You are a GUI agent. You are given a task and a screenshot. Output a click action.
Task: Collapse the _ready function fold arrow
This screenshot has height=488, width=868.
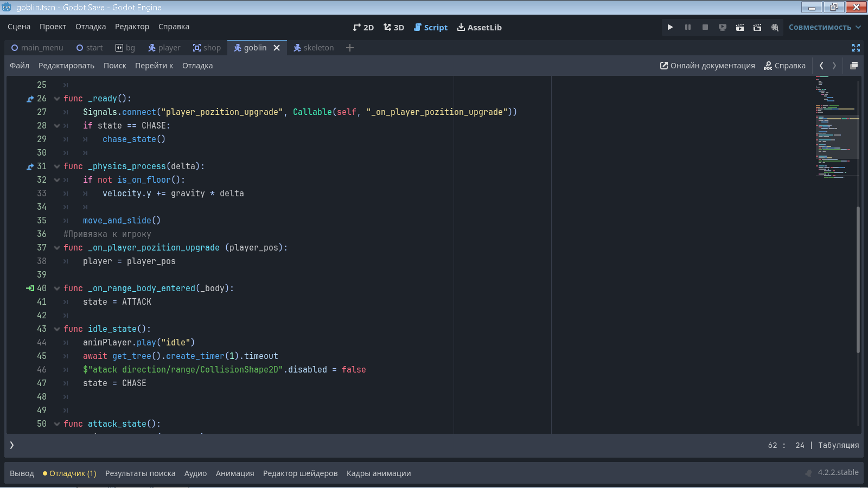click(57, 99)
